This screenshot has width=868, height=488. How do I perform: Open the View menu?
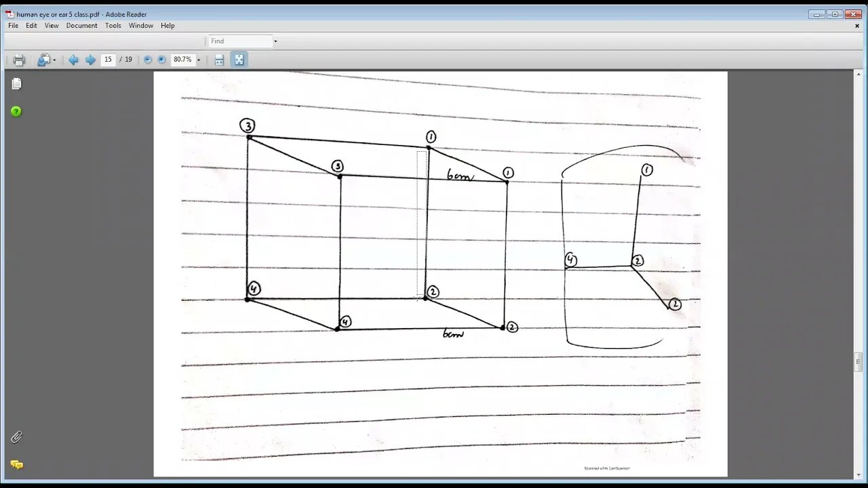[52, 26]
